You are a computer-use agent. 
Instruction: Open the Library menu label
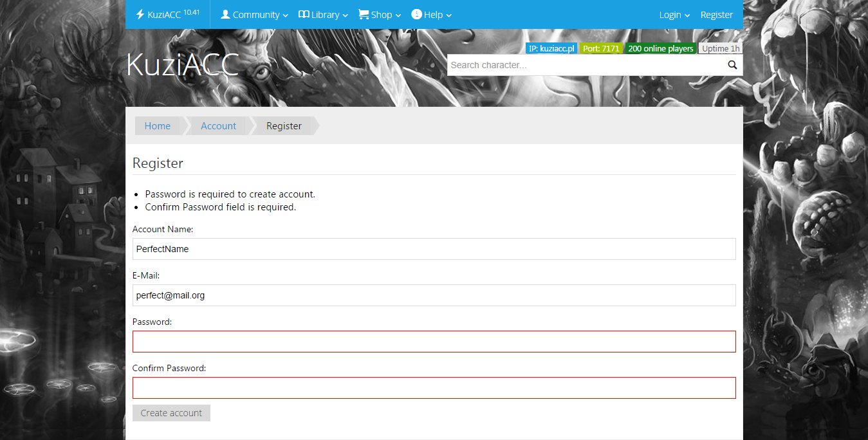(x=325, y=15)
